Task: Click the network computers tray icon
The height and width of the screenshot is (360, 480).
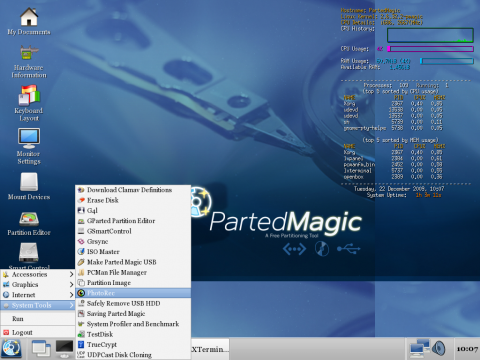Action: tap(420, 349)
